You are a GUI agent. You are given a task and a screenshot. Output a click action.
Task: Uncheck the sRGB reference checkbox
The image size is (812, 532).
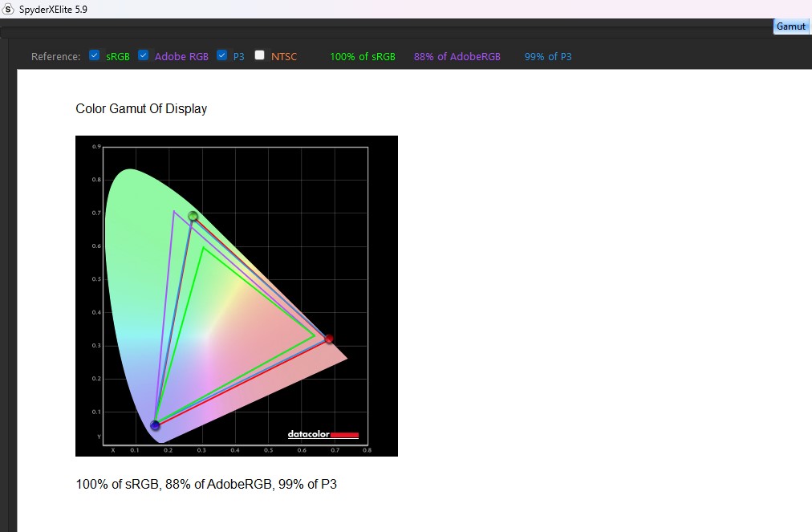(95, 55)
